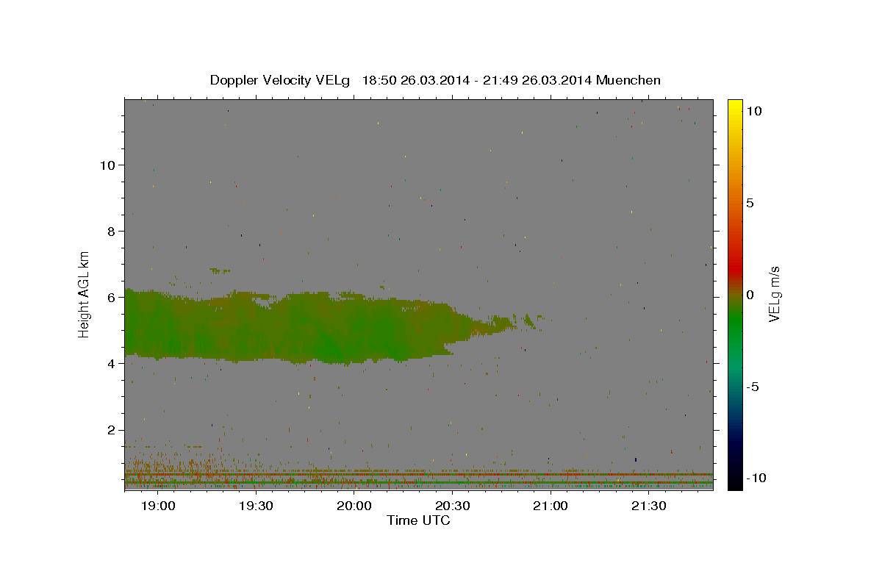
Task: Click 'Muenchen' in the plot title
Action: [x=628, y=80]
